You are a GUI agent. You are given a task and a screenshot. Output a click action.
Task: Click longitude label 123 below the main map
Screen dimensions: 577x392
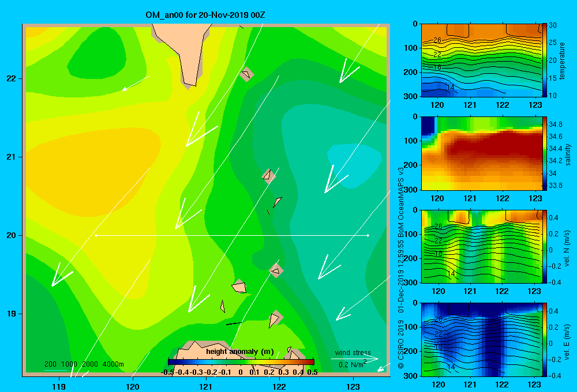(x=353, y=386)
